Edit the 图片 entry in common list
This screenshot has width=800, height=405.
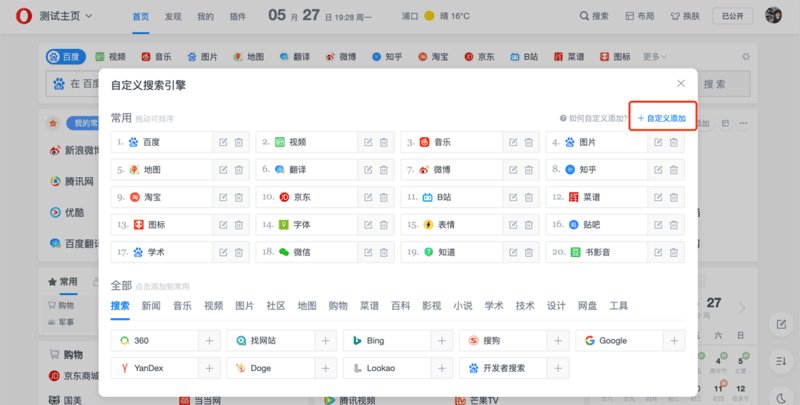658,142
